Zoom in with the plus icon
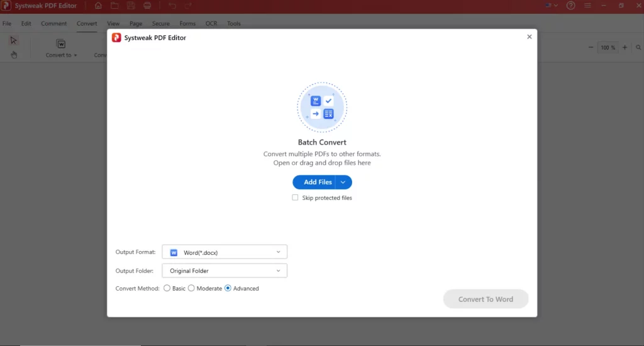 point(625,48)
